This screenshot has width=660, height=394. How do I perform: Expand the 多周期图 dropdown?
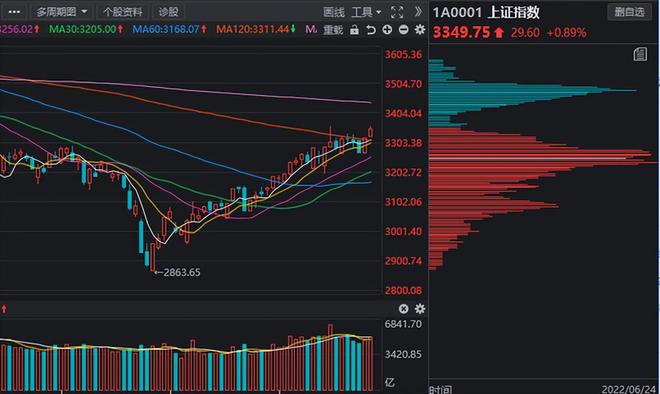[61, 12]
